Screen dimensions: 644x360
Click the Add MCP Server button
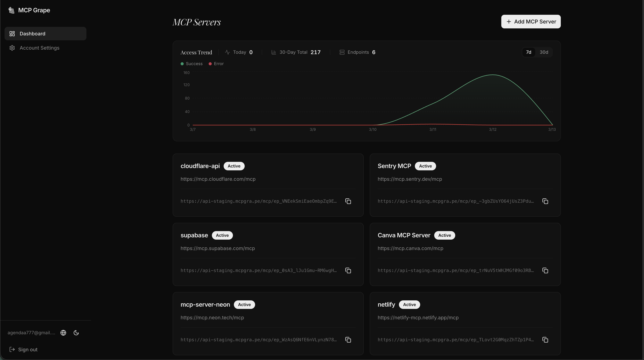pos(531,21)
